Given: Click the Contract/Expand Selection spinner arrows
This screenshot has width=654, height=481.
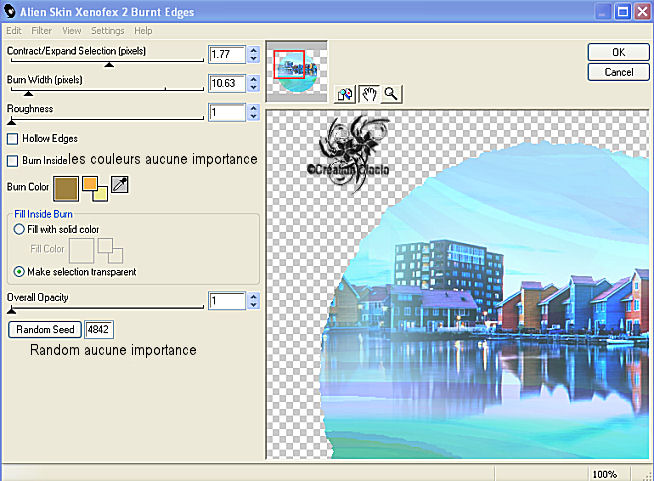Looking at the screenshot, I should tap(253, 53).
